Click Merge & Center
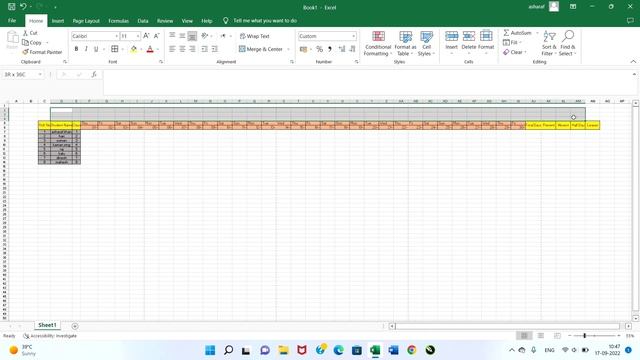The width and height of the screenshot is (640, 360). pyautogui.click(x=261, y=49)
